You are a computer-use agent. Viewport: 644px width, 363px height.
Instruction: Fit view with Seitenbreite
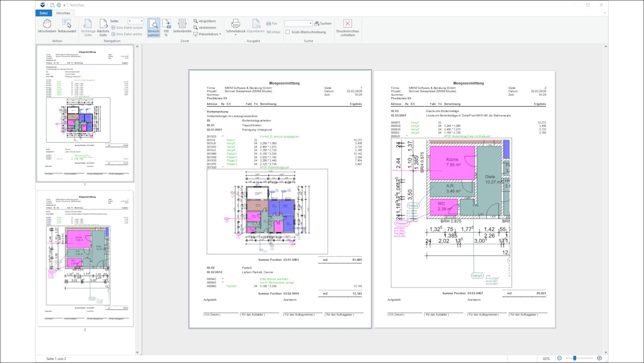tap(182, 26)
